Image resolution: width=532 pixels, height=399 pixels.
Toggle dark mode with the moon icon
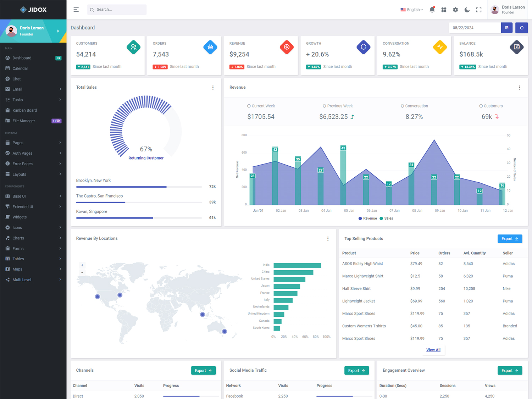point(467,10)
